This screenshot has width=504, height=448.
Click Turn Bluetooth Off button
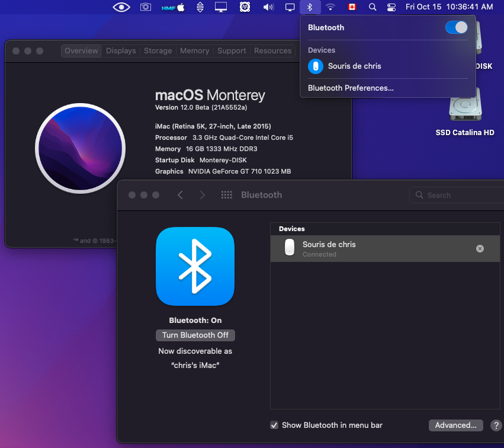tap(195, 335)
